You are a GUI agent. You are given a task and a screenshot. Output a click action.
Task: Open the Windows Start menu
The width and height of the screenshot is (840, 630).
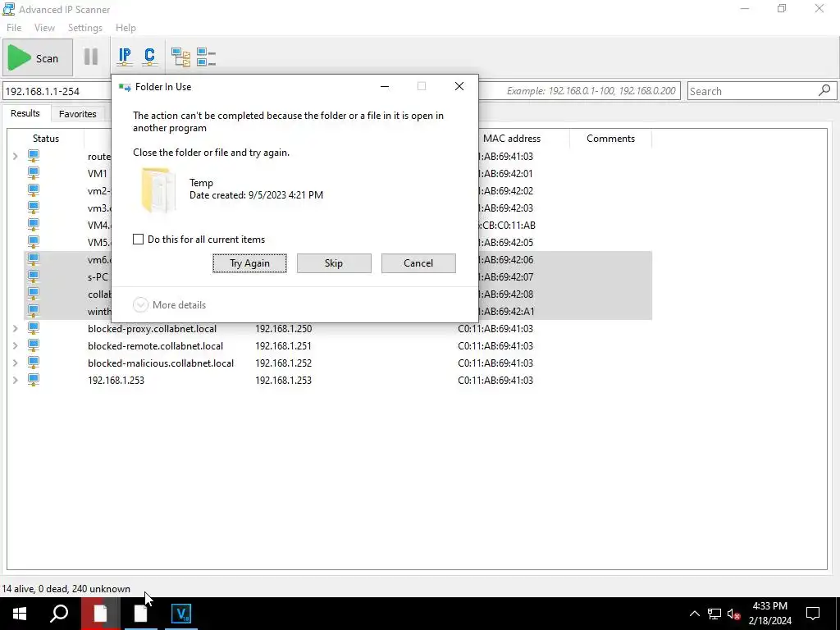pyautogui.click(x=20, y=614)
